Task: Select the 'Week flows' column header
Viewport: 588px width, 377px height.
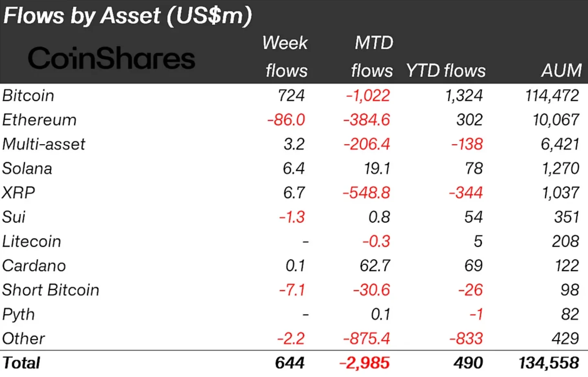Action: point(286,57)
